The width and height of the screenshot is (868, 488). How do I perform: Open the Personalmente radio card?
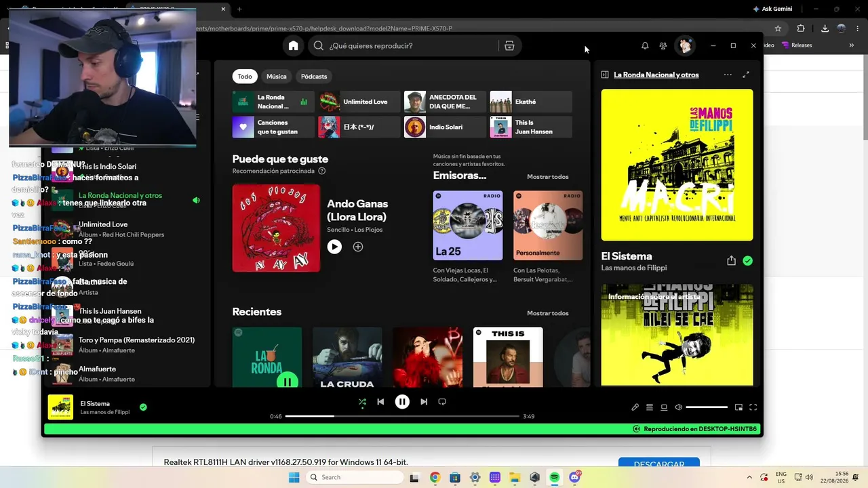[548, 237]
